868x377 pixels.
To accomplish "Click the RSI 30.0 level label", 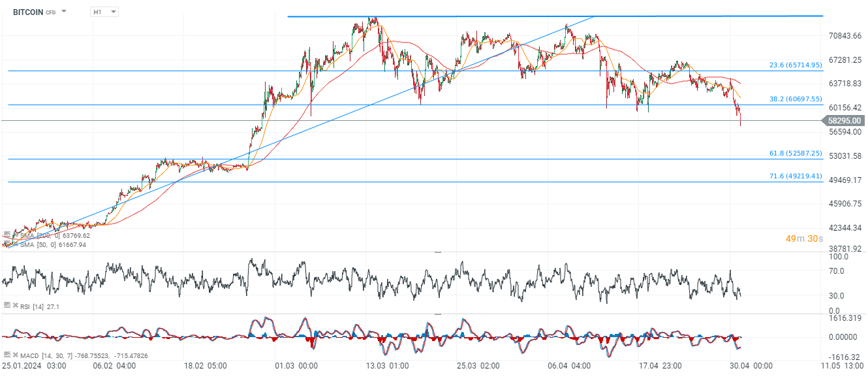I will 835,295.
